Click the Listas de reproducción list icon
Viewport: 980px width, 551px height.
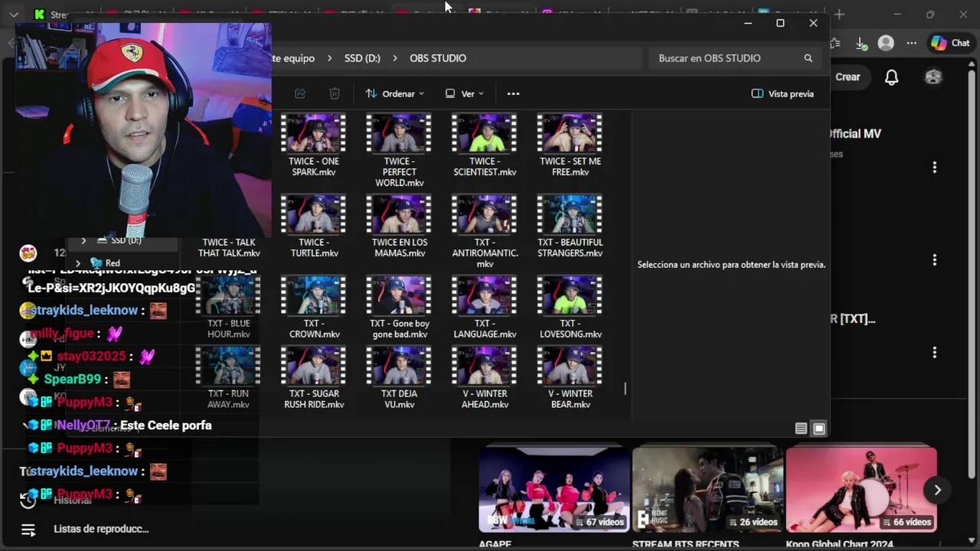click(x=28, y=530)
